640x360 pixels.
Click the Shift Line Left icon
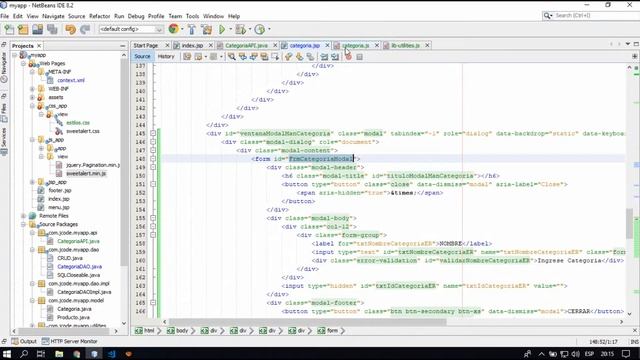point(324,57)
